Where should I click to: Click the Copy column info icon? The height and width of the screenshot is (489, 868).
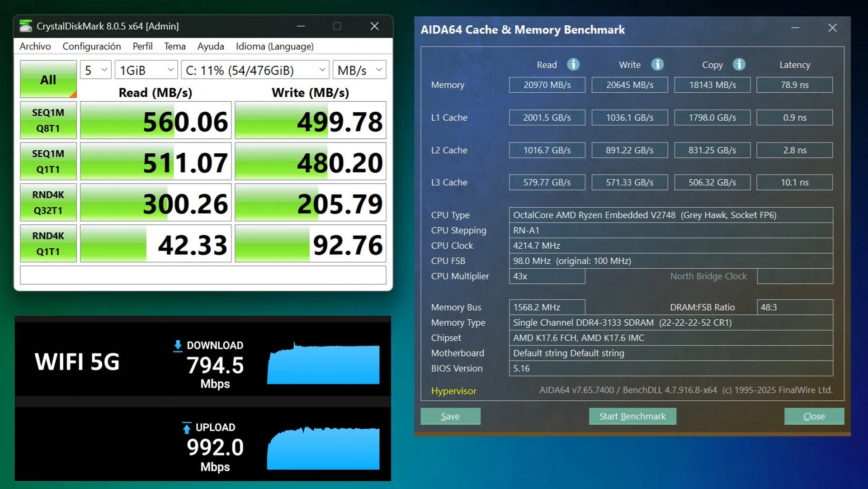click(739, 65)
